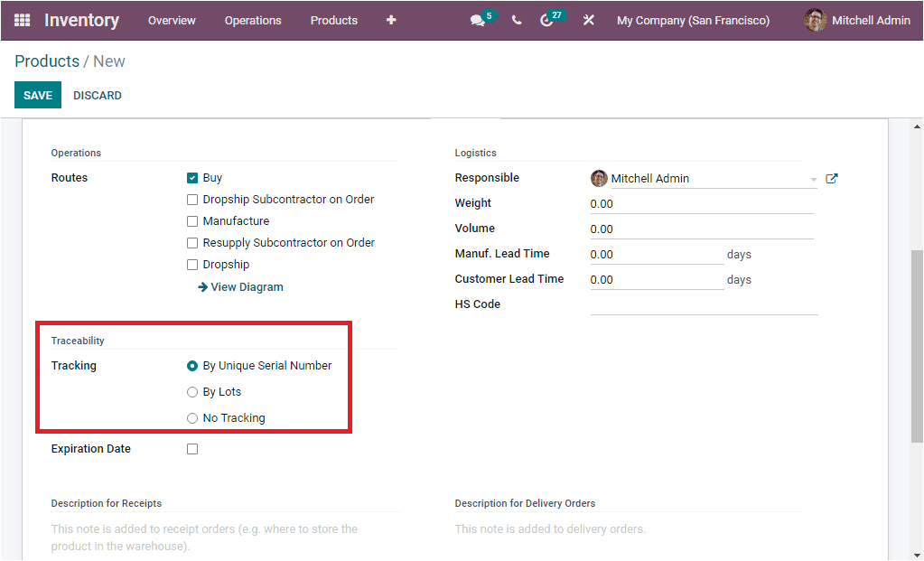
Task: Enable the Manufacture route
Action: click(192, 220)
